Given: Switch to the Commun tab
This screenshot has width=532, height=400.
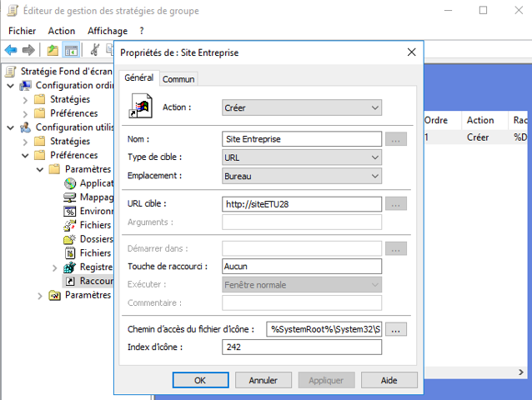Looking at the screenshot, I should [x=178, y=79].
